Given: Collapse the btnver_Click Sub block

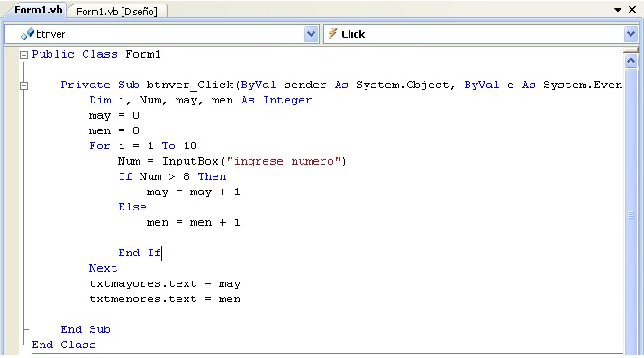Looking at the screenshot, I should 23,85.
